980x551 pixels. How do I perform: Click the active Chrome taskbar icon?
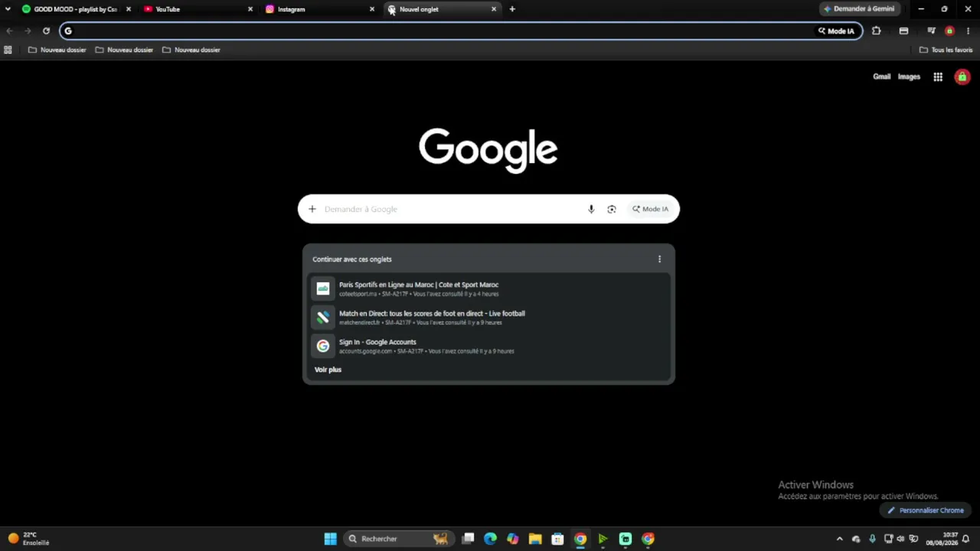[x=580, y=539]
